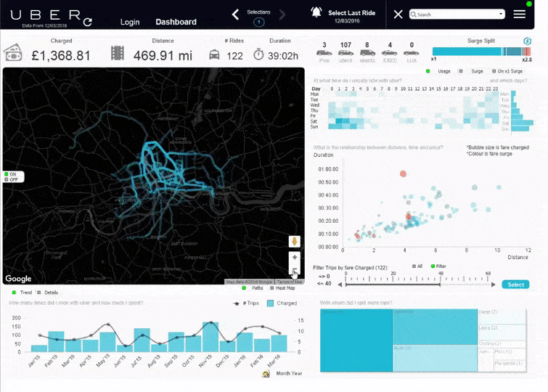Zoom in the map with plus
This screenshot has width=548, height=392.
tap(295, 258)
